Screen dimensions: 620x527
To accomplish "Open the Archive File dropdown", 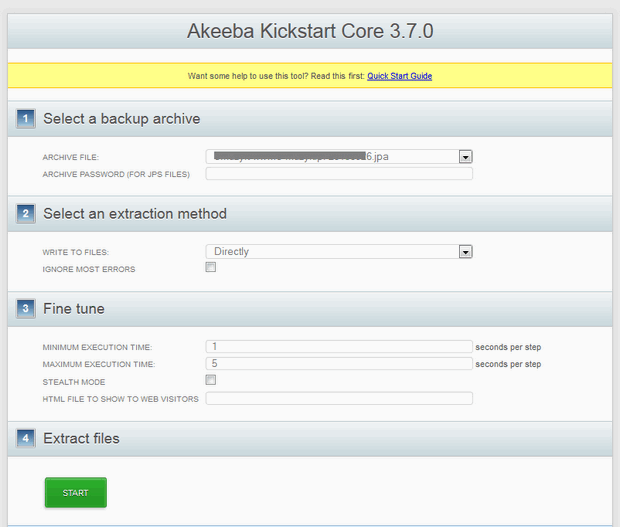I will (339, 157).
